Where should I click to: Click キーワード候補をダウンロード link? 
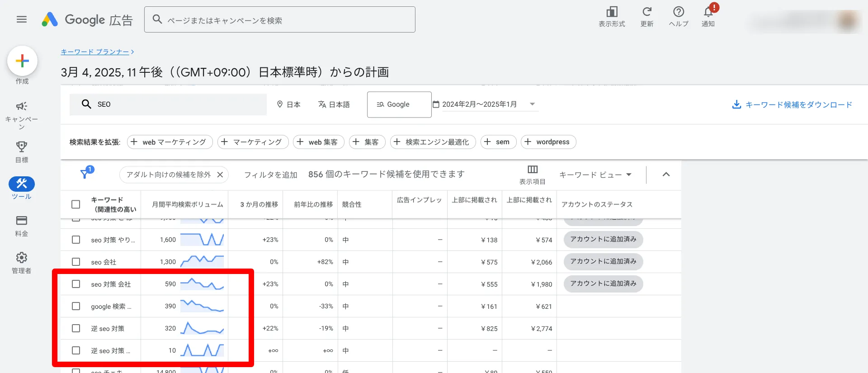(x=798, y=104)
